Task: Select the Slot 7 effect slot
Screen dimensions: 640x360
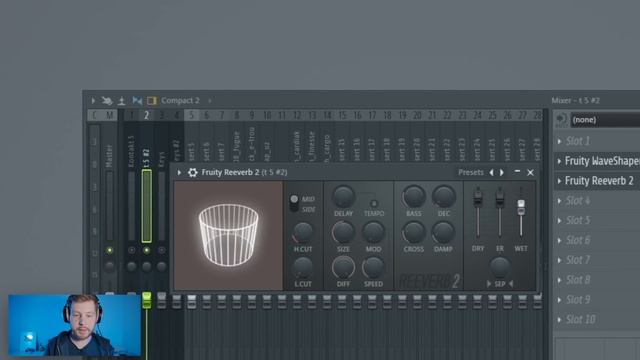Action: (597, 260)
